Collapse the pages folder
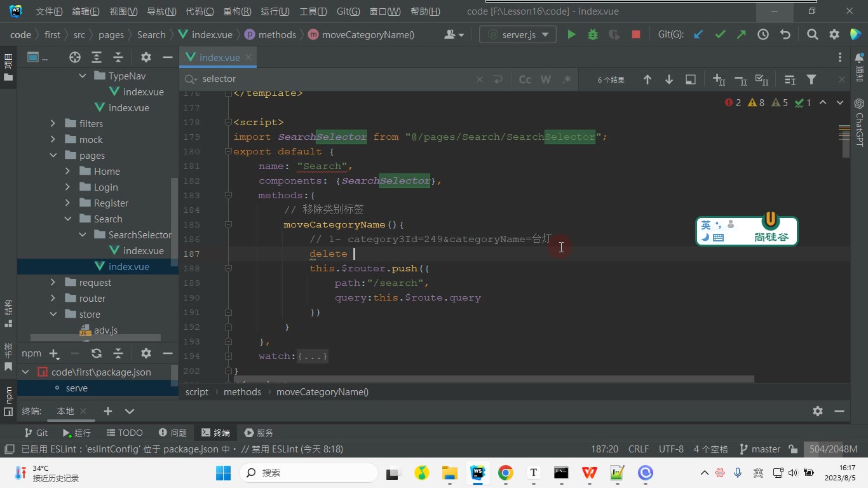The image size is (868, 488). point(53,155)
